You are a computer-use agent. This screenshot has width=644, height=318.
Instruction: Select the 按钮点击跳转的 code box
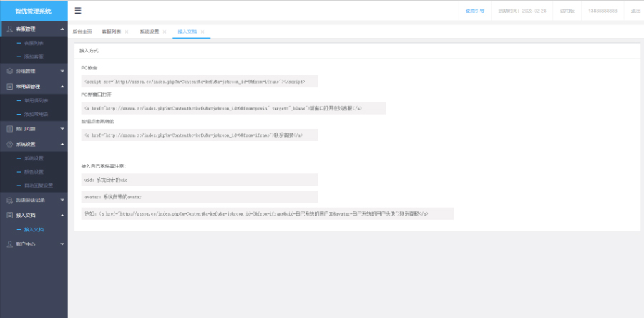[200, 135]
